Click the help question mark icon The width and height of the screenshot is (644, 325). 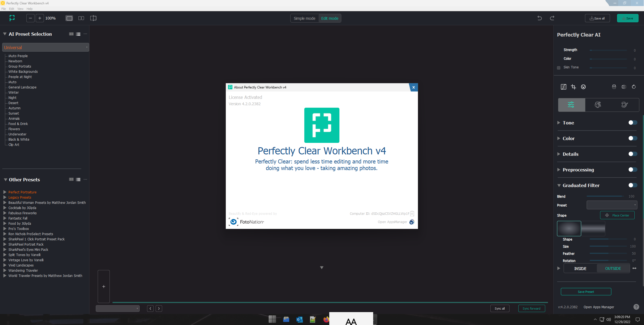[636, 307]
